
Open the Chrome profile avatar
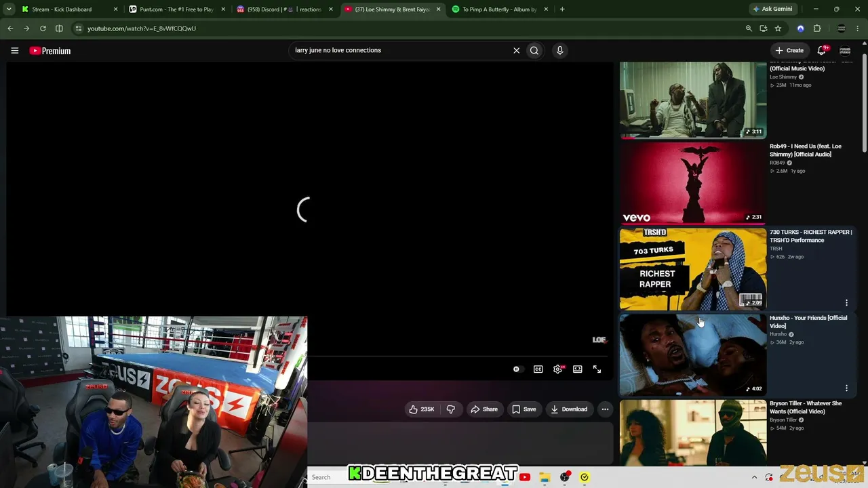(x=842, y=28)
